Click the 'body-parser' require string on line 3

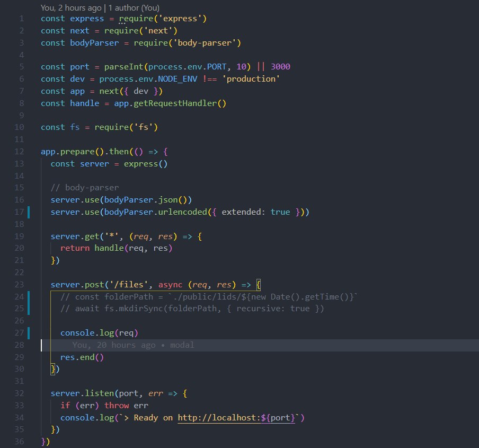tap(205, 43)
